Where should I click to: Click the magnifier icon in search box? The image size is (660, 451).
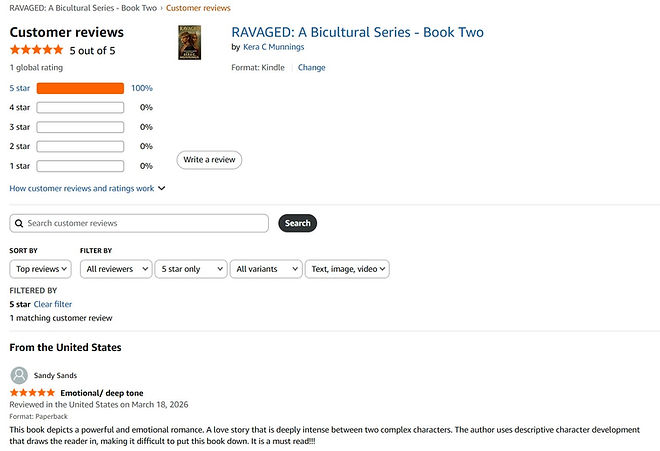(x=19, y=223)
